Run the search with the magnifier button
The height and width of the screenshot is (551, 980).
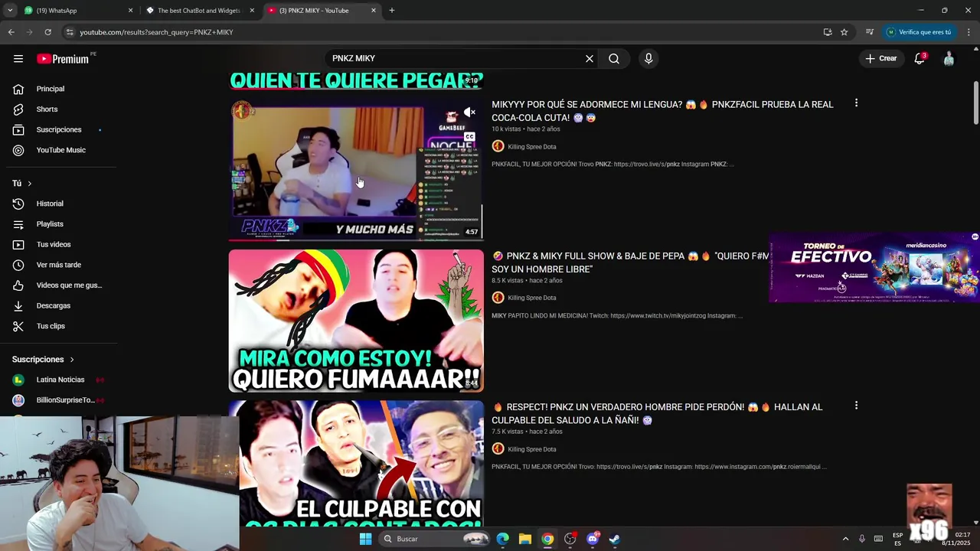(x=614, y=58)
